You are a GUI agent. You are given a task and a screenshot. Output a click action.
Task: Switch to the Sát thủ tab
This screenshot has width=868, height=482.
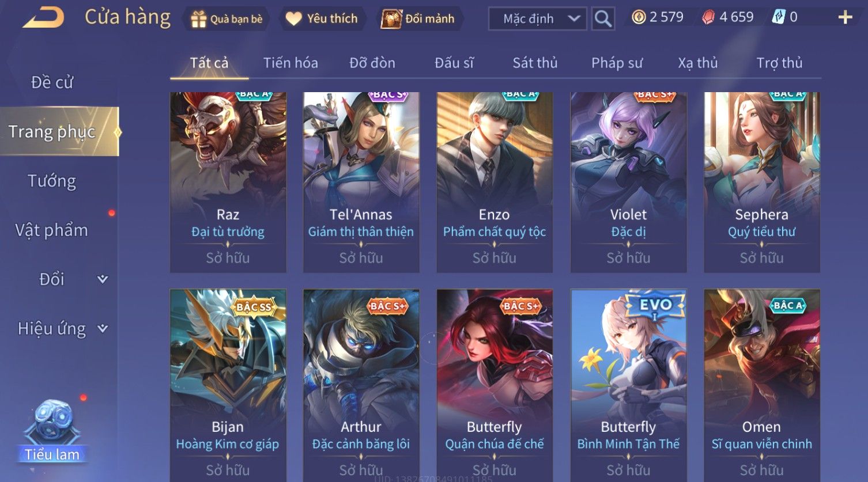click(x=535, y=63)
